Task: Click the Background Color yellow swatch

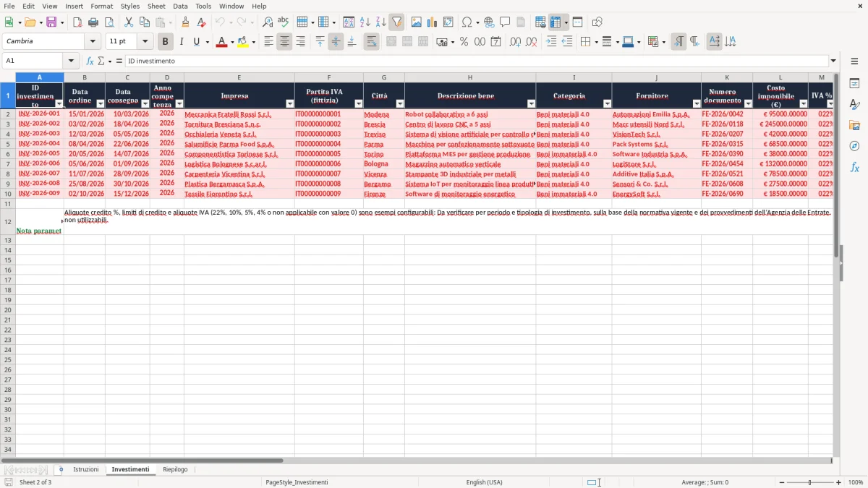Action: click(x=243, y=42)
